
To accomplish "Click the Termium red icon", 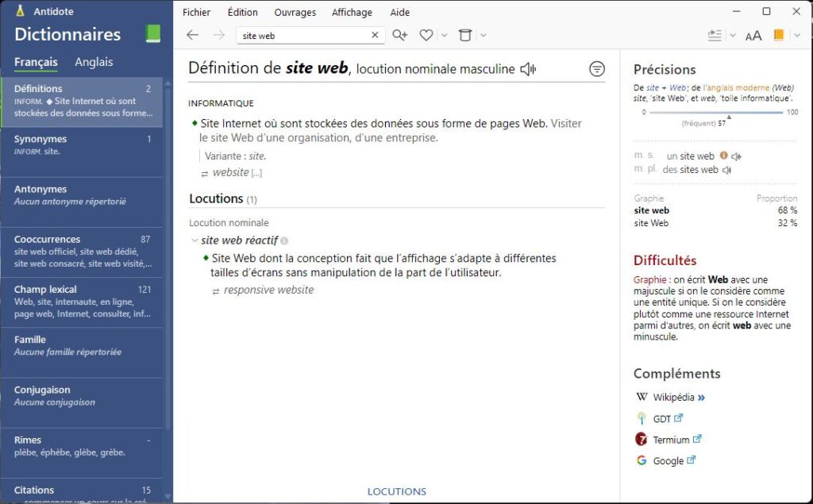I will [642, 439].
